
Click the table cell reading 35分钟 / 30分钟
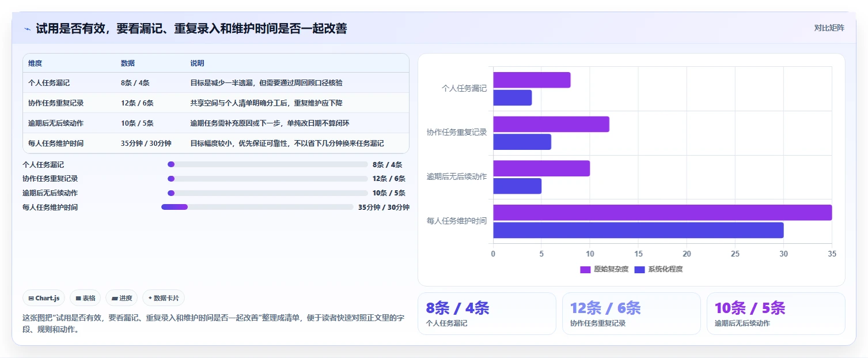coord(146,144)
